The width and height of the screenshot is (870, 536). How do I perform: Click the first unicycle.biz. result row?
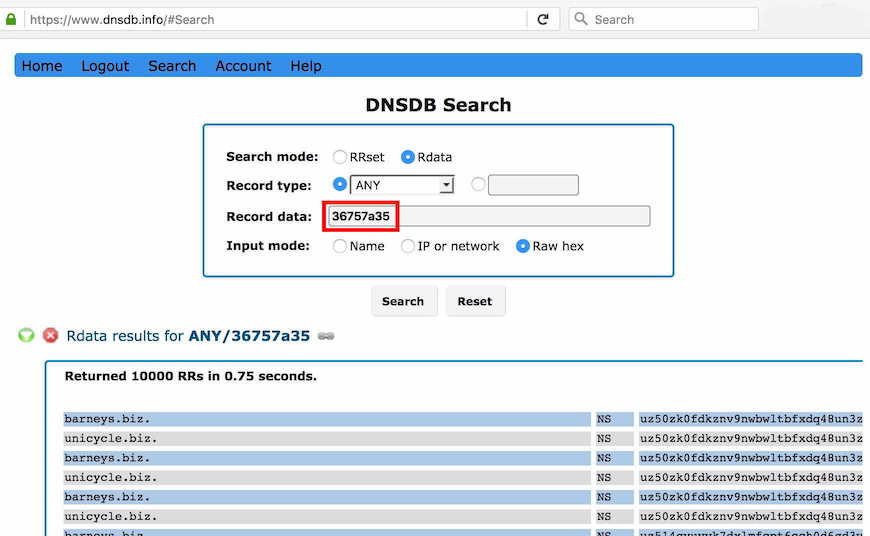(327, 438)
